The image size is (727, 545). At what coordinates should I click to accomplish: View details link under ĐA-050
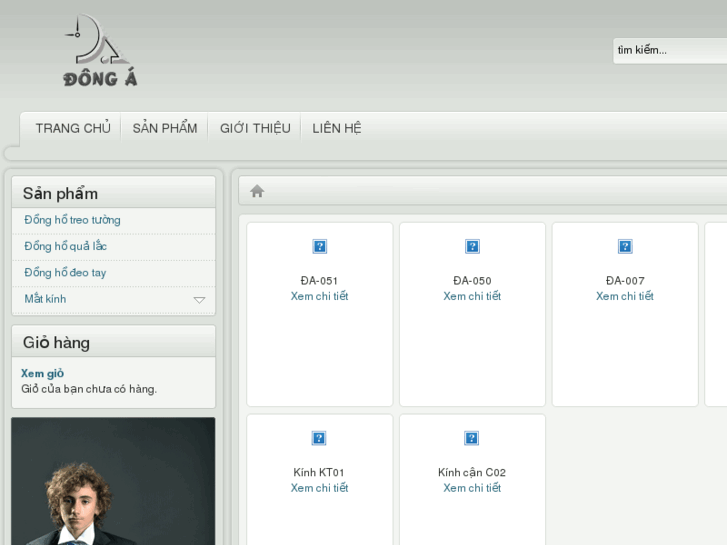click(x=472, y=296)
